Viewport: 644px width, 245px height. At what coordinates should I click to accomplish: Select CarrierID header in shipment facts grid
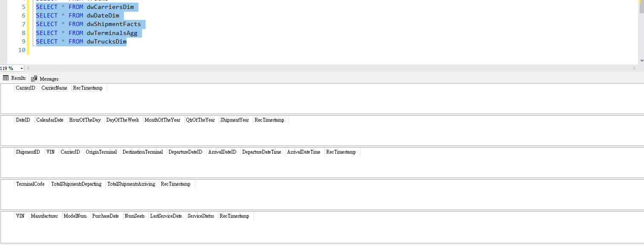[71, 152]
